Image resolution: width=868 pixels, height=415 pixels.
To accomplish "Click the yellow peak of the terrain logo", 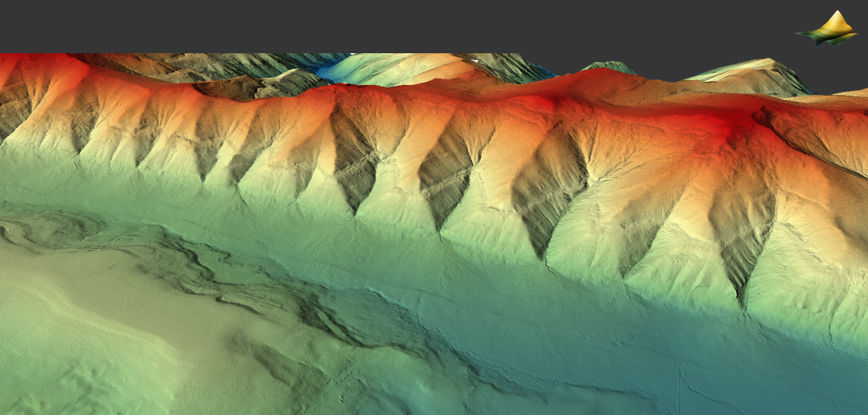I will pyautogui.click(x=836, y=20).
